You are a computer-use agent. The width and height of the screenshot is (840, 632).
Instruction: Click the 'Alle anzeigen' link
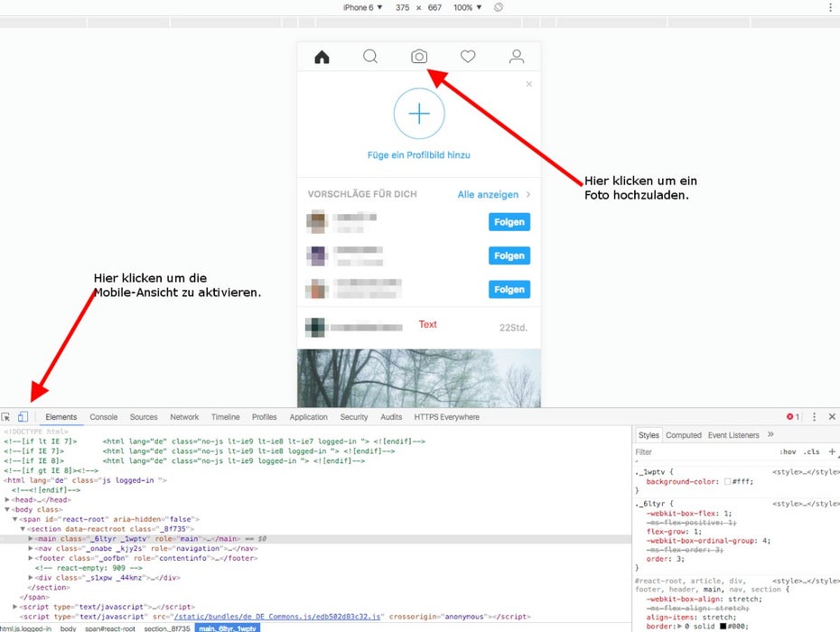click(488, 194)
